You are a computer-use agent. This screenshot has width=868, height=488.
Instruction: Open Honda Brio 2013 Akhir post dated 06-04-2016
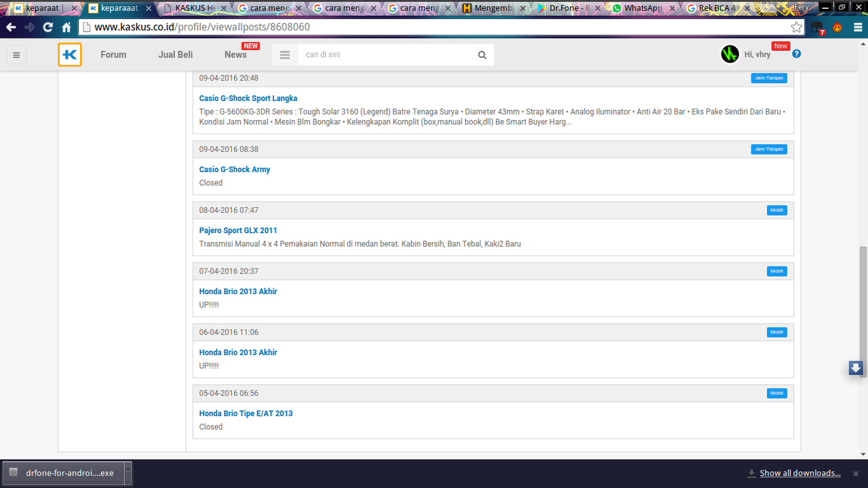point(238,352)
